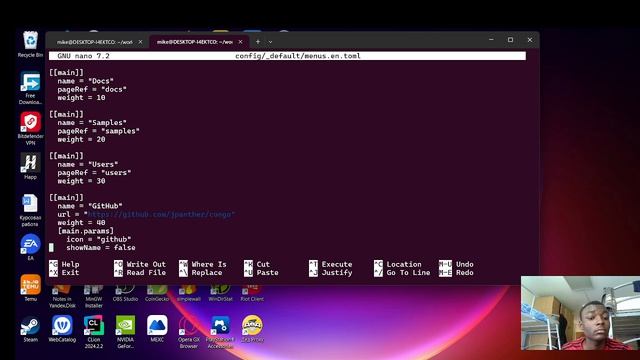Open the EA app desktop icon
This screenshot has width=640, height=360.
click(30, 247)
